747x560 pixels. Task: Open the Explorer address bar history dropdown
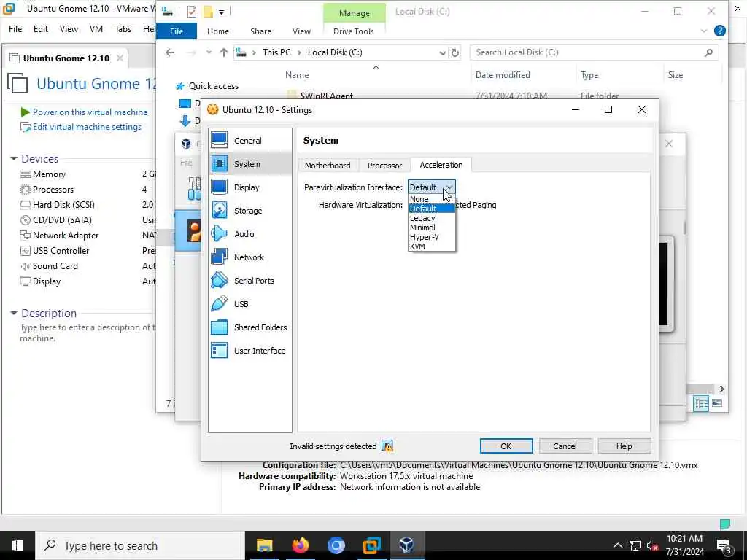(443, 52)
